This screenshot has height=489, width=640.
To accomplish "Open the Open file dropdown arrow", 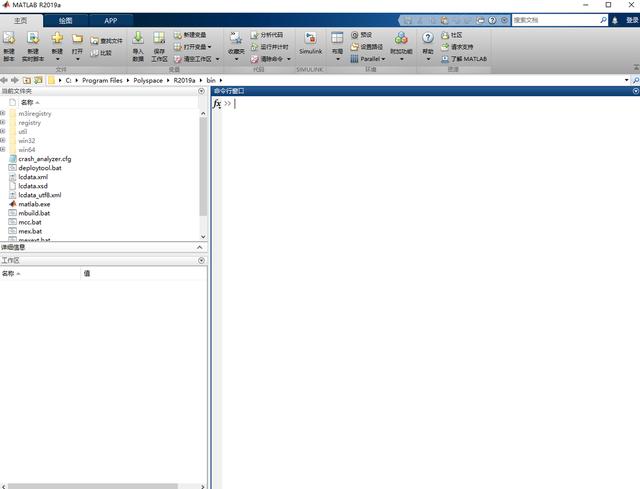I will pyautogui.click(x=77, y=60).
